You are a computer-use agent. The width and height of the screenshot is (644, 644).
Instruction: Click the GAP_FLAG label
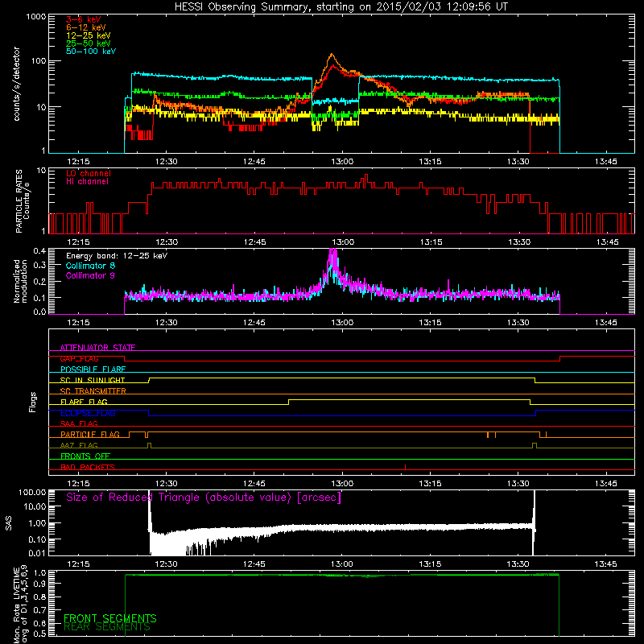[79, 358]
